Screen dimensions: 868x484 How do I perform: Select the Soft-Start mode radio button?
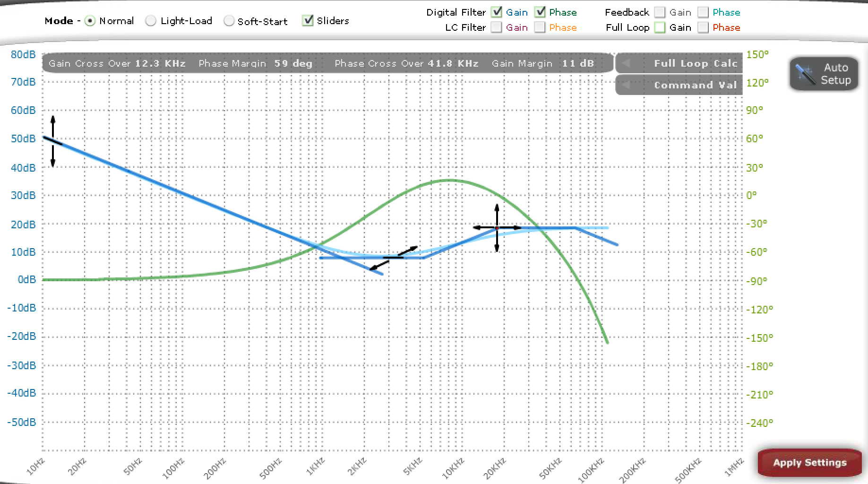coord(229,21)
